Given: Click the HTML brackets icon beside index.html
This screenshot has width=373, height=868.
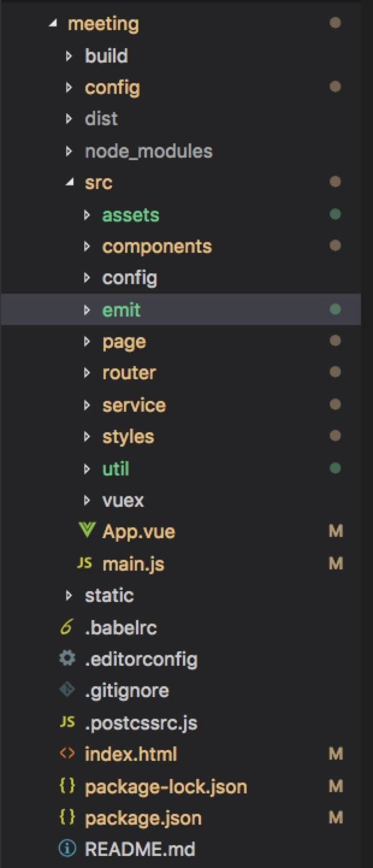Looking at the screenshot, I should click(x=67, y=754).
